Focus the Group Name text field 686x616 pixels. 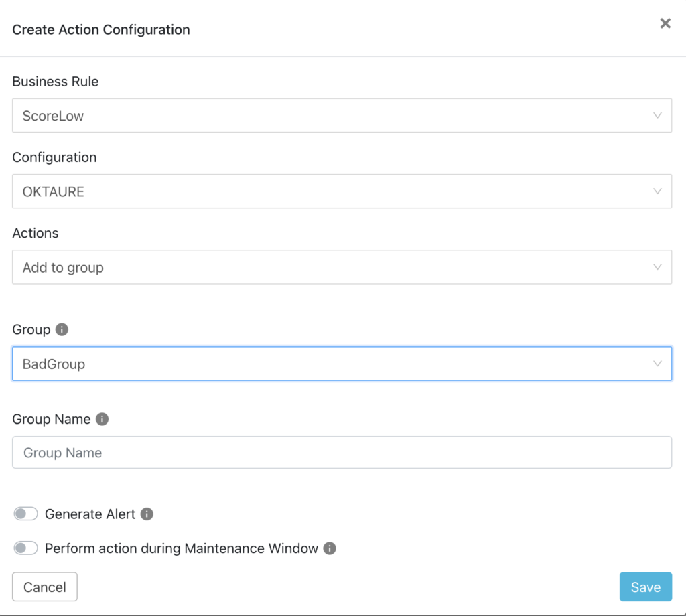(x=342, y=453)
